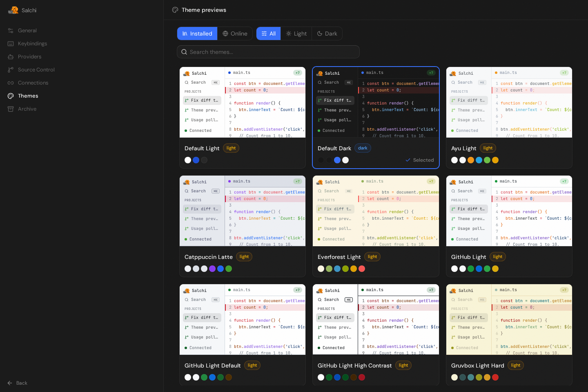Click red swatch under GitHub Light High Contrast
588x392 pixels.
point(362,377)
